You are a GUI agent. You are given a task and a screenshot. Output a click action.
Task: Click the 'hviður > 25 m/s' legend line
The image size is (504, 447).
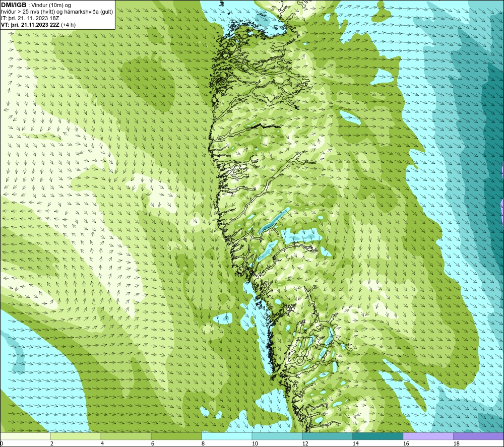pyautogui.click(x=57, y=12)
